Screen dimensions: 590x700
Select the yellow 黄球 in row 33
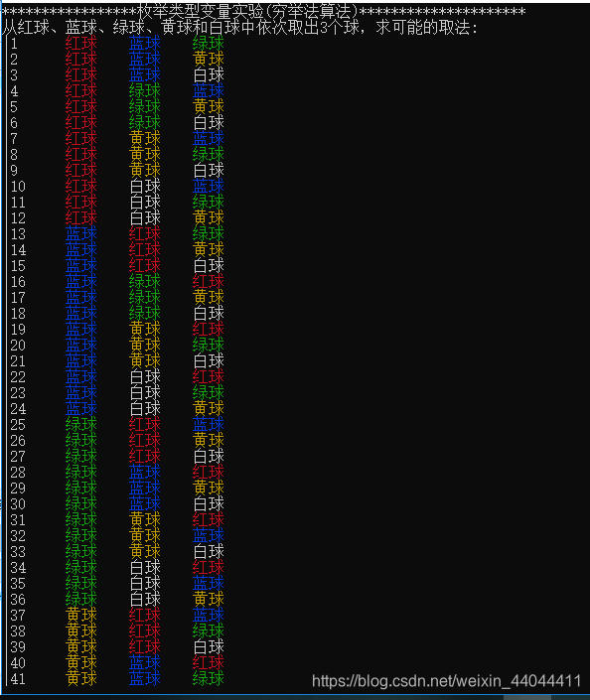point(145,552)
